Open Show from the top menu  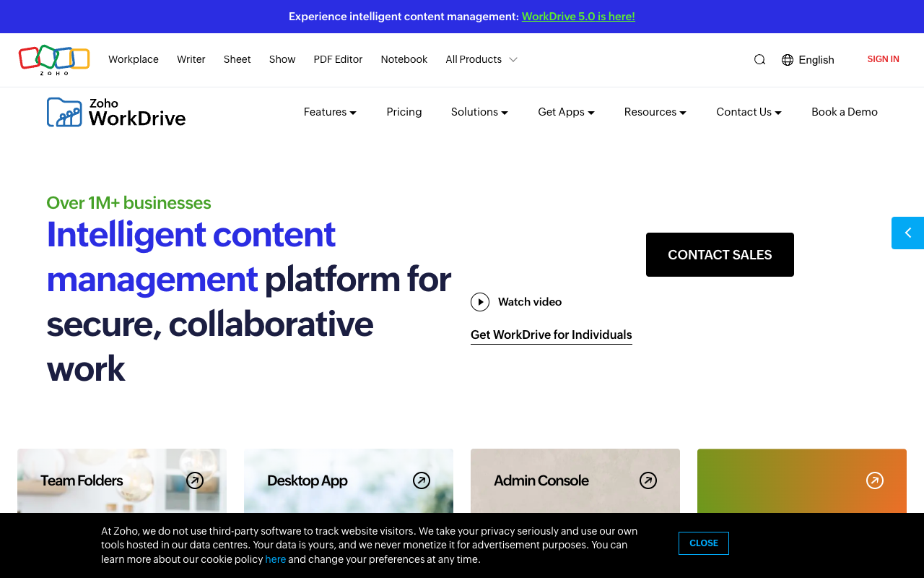282,59
